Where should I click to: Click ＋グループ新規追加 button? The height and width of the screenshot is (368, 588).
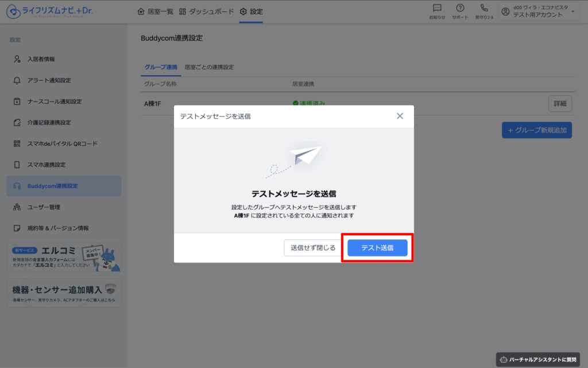click(x=537, y=130)
